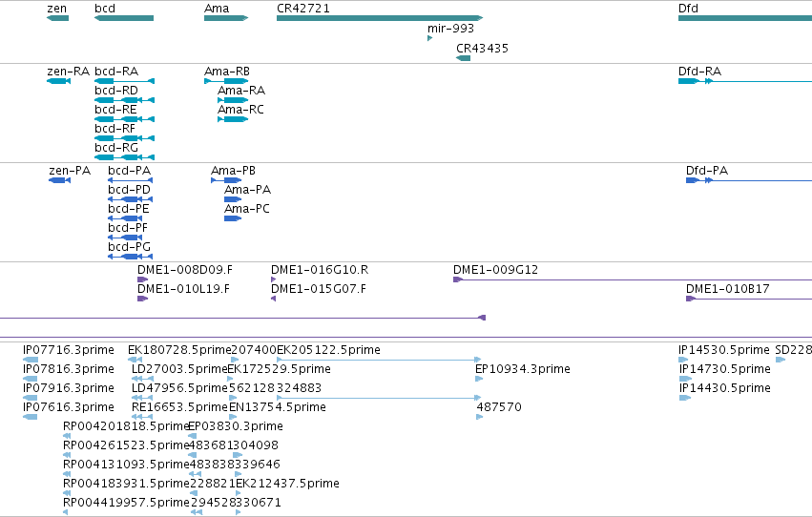This screenshot has height=517, width=812.
Task: Select protein bcd-PD
Action: (x=130, y=199)
